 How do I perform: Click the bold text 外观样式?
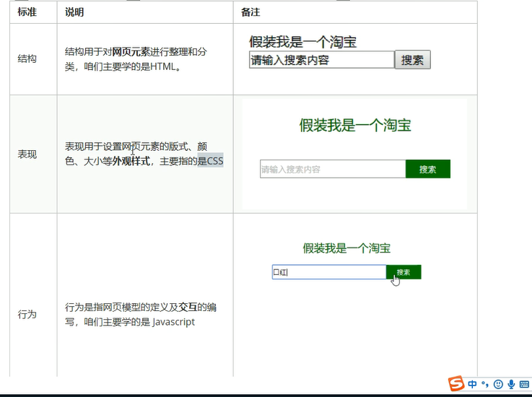pyautogui.click(x=131, y=161)
